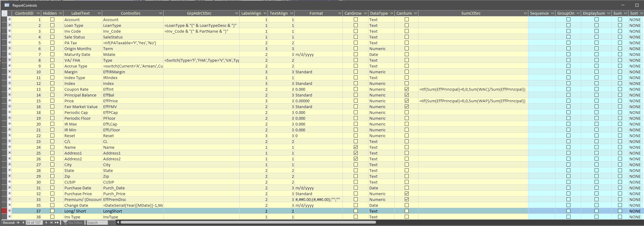Open ControlID column filter dropdown
This screenshot has width=644, height=226.
(x=38, y=13)
